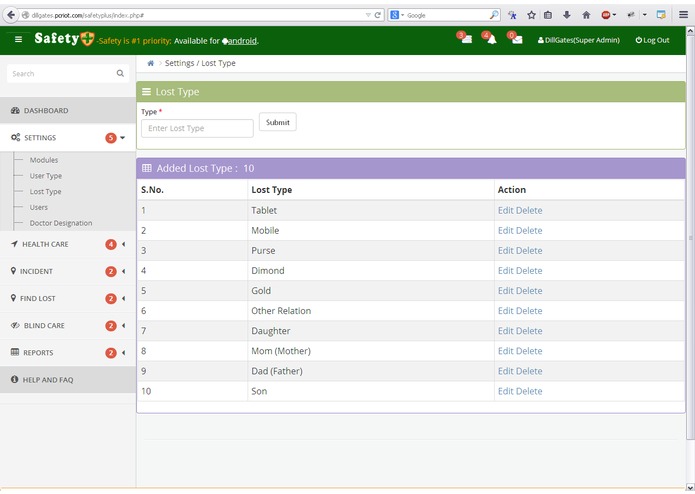Viewport: 695px width, 494px height.
Task: Log out using the Log Out link
Action: coord(652,40)
